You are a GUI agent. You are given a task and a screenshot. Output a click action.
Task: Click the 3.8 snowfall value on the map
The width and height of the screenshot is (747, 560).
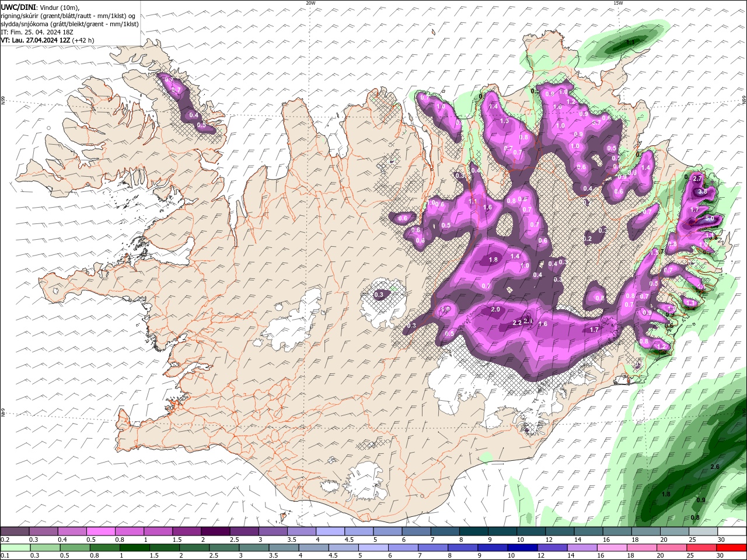point(703,191)
